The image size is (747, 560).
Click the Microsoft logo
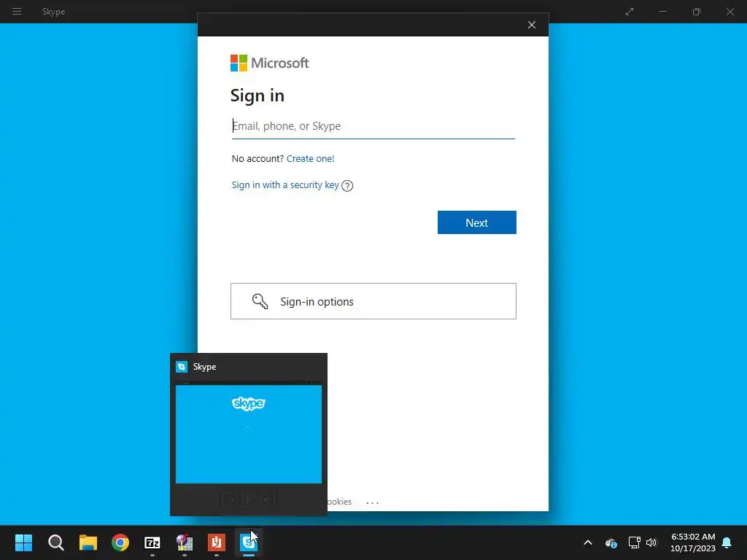pyautogui.click(x=270, y=63)
